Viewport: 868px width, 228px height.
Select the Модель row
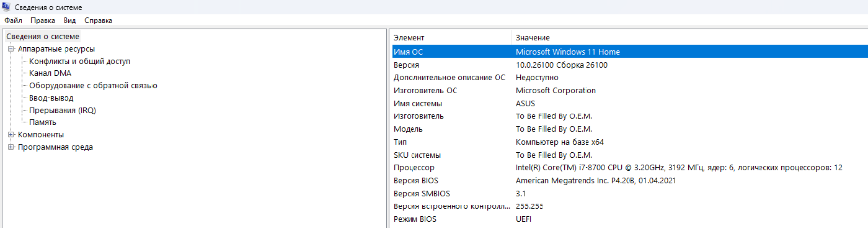(629, 129)
